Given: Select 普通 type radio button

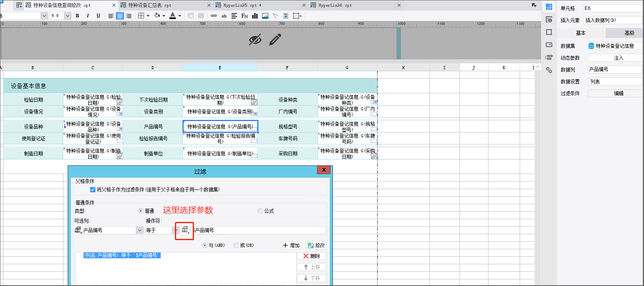Looking at the screenshot, I should click(x=141, y=211).
